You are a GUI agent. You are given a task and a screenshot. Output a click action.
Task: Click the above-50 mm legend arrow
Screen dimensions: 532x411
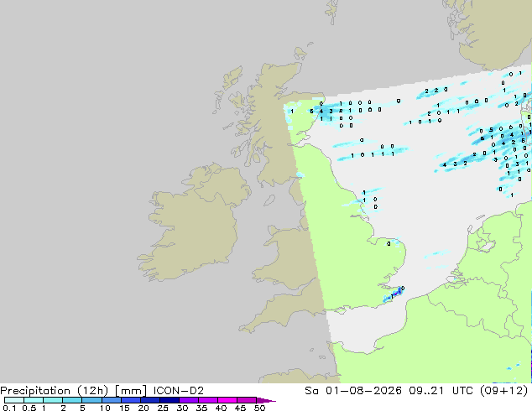pos(266,400)
